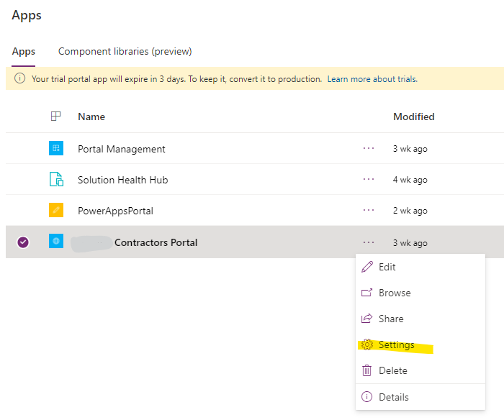Click the Delete trash icon in menu
The image size is (504, 420).
pyautogui.click(x=366, y=370)
